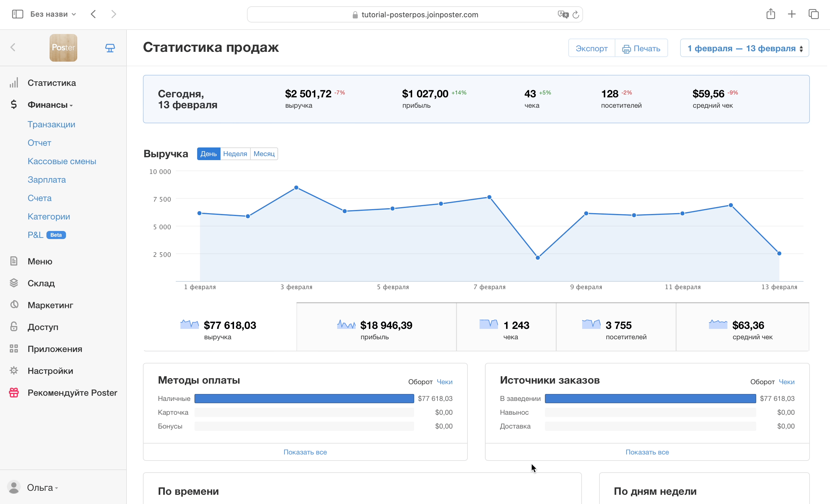Open Доступ section via lock icon

tap(14, 327)
